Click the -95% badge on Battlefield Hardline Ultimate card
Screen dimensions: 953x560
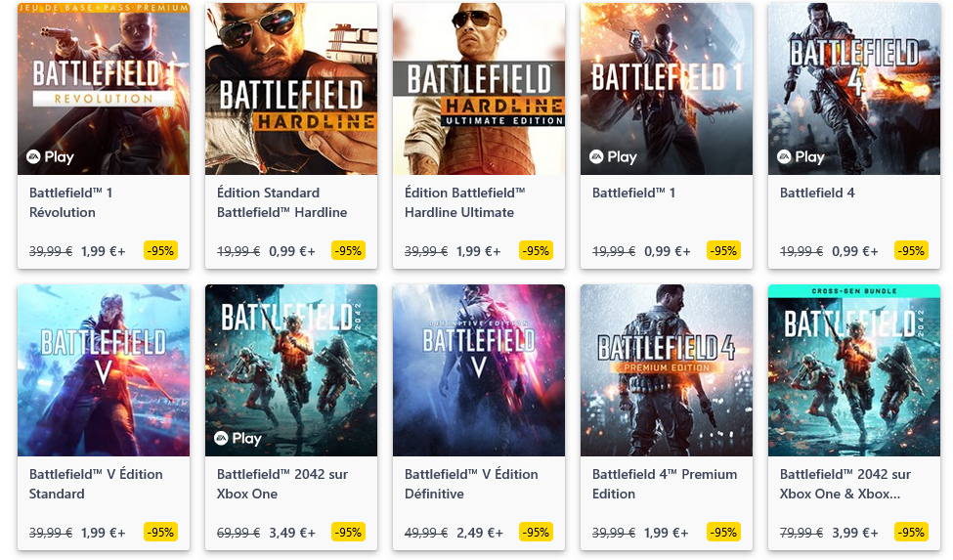pos(536,251)
